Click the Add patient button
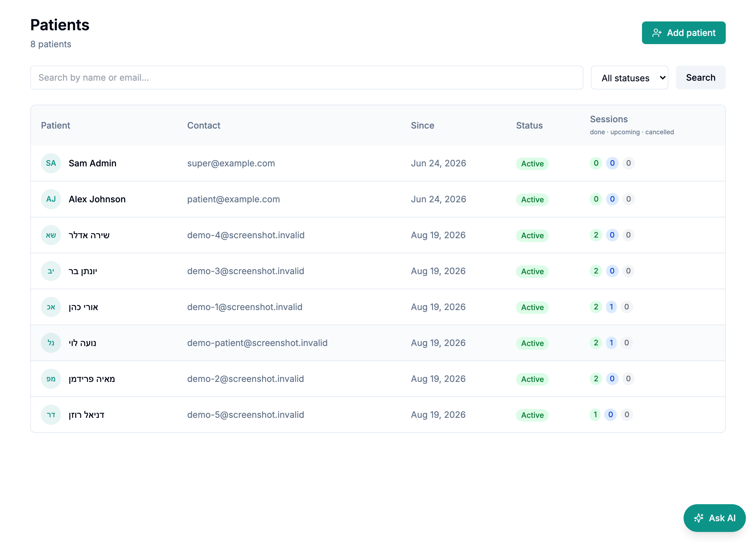Image resolution: width=756 pixels, height=542 pixels. click(x=683, y=33)
